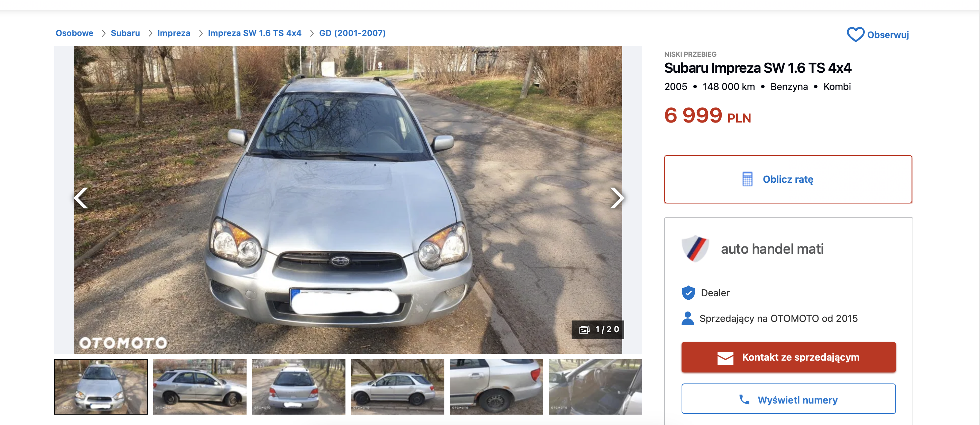Open GD (2001-2007) breadcrumb link
The image size is (980, 425).
click(x=352, y=33)
